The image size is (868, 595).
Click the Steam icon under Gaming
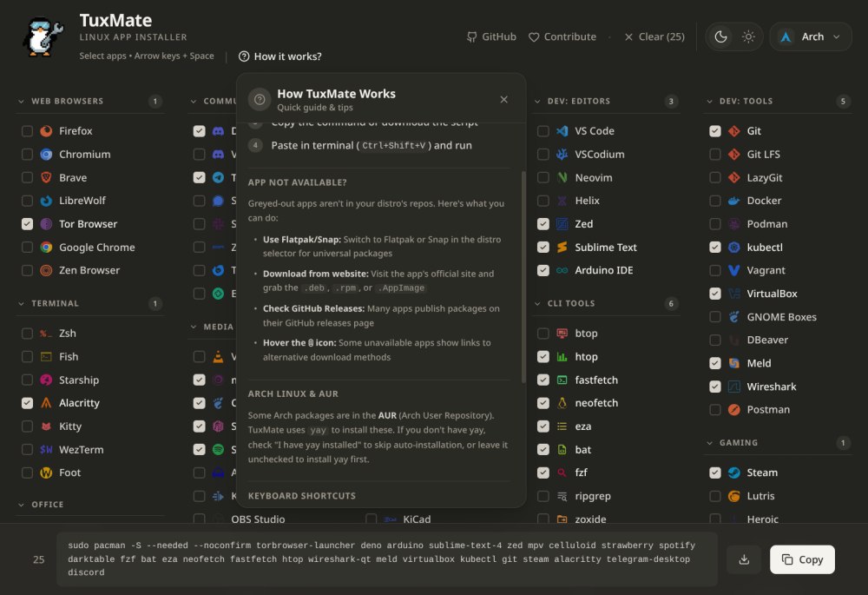click(x=734, y=473)
